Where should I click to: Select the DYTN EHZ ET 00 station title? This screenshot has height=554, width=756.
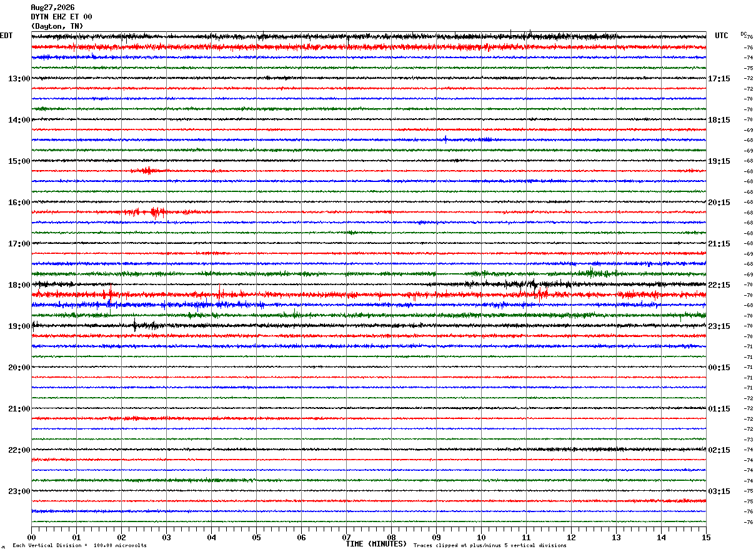tap(61, 17)
